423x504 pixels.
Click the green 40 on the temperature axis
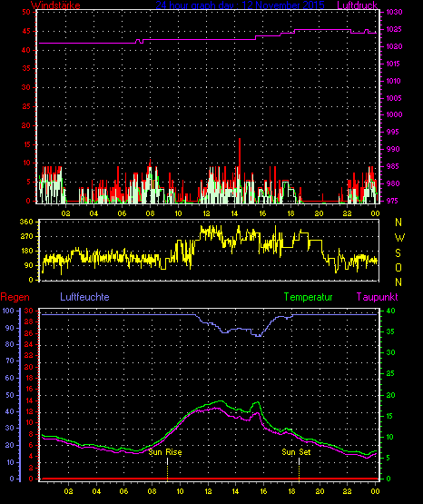[x=390, y=311]
